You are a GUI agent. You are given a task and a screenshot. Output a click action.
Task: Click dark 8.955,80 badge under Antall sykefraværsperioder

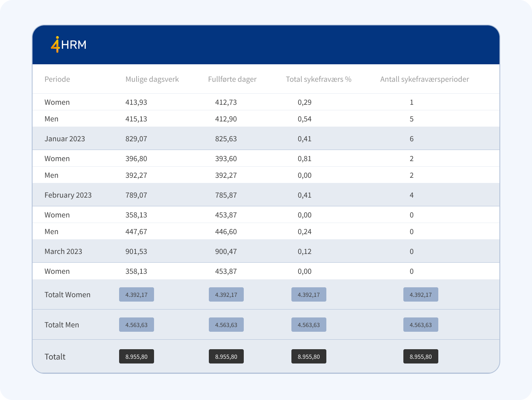click(x=421, y=356)
